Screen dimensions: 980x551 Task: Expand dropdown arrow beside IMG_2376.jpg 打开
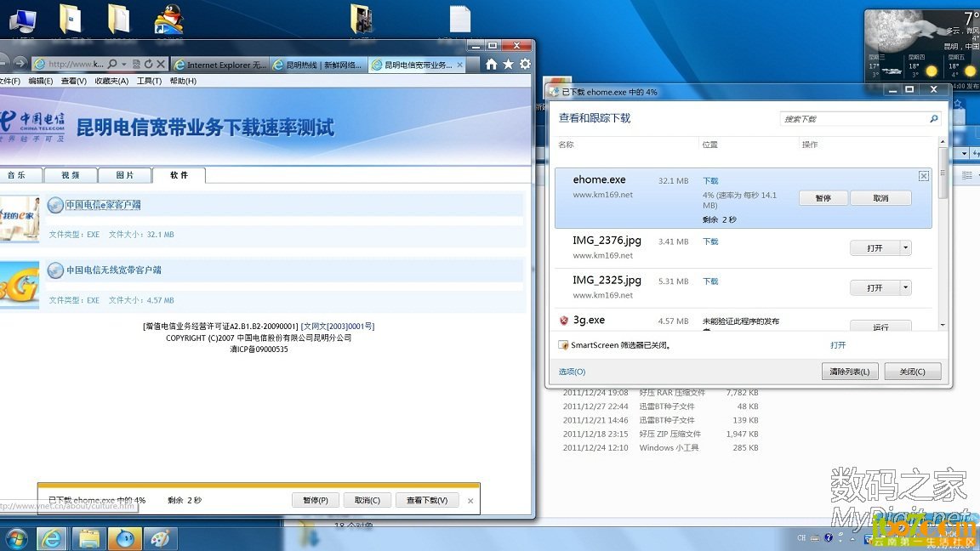[x=905, y=248]
